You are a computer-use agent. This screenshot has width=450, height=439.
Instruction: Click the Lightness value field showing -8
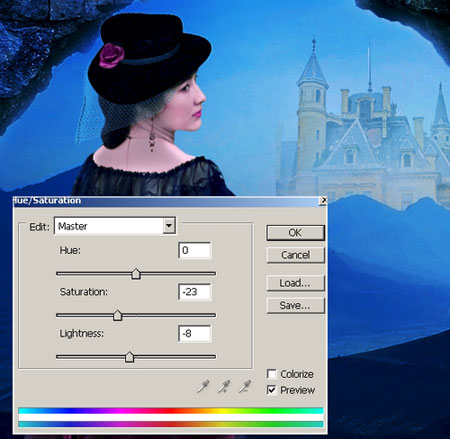coord(195,334)
